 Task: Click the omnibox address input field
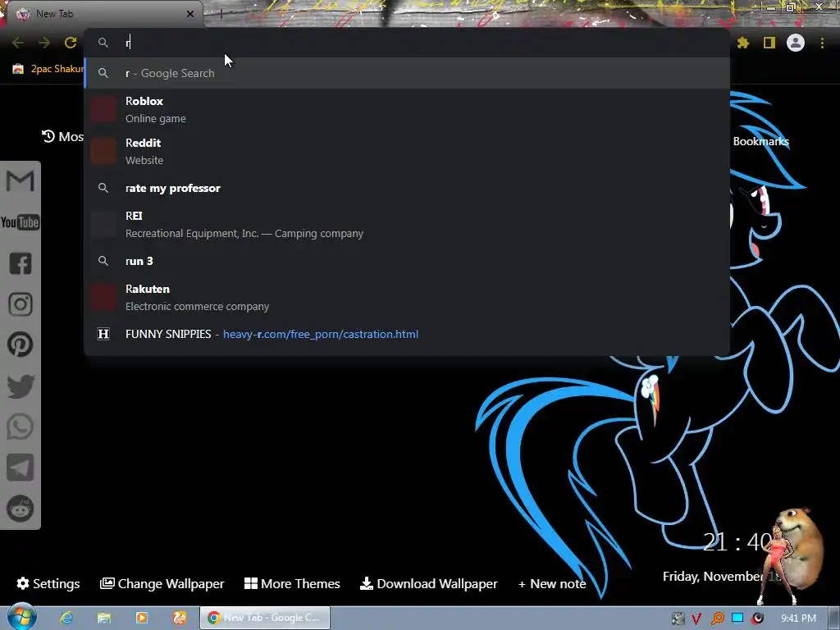[x=407, y=43]
